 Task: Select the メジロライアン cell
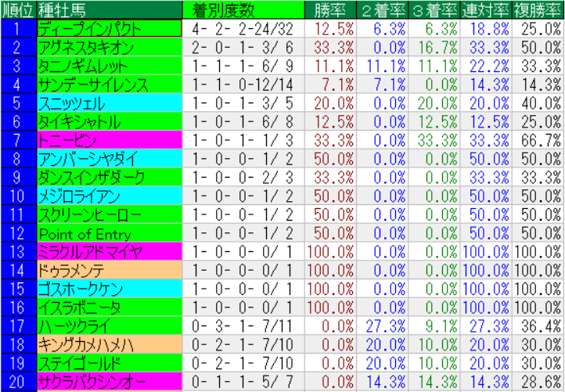pyautogui.click(x=110, y=196)
